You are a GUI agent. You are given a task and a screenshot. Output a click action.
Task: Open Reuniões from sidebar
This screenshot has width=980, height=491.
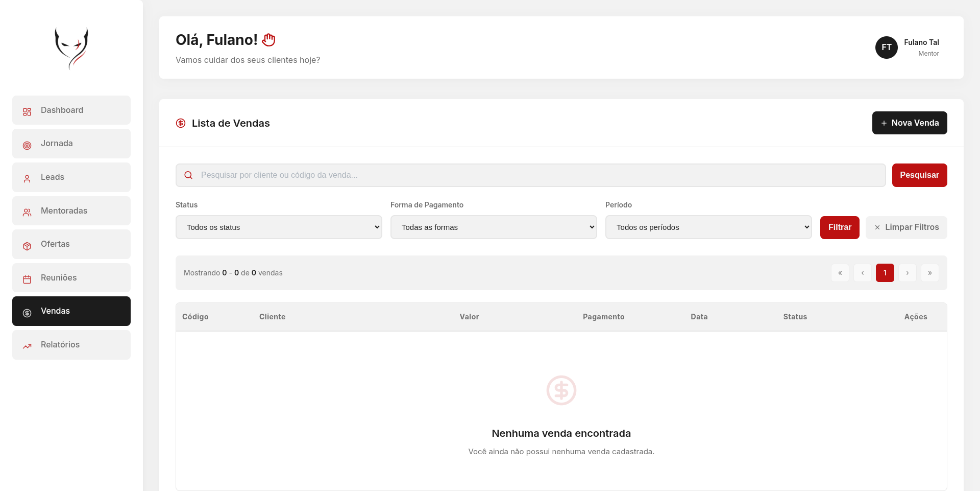(x=71, y=278)
